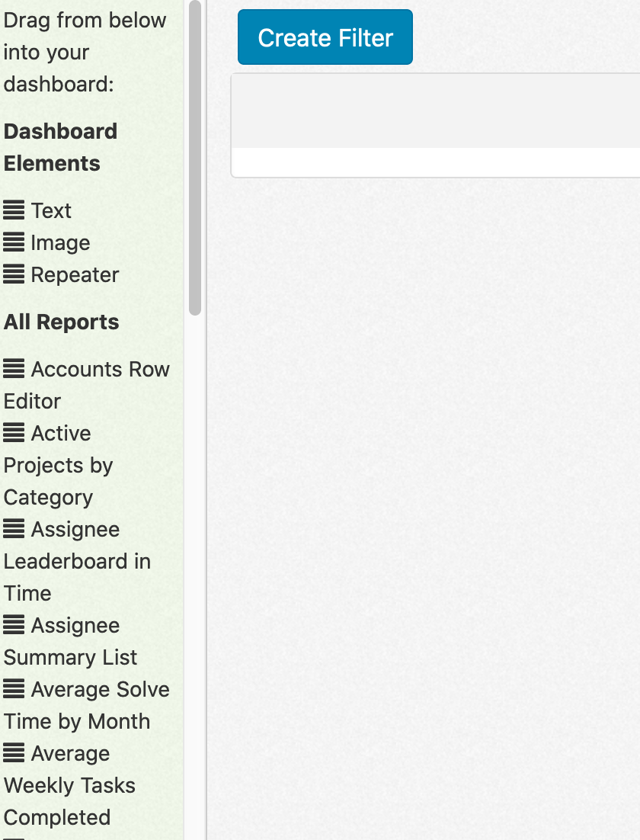The width and height of the screenshot is (640, 840).
Task: Click the handle icon for Assignee Leaderboard in Time
Action: (x=14, y=530)
